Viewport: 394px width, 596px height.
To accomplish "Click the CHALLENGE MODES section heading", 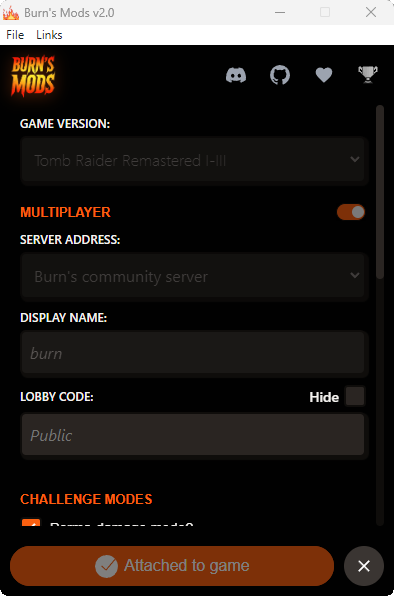I will click(86, 499).
